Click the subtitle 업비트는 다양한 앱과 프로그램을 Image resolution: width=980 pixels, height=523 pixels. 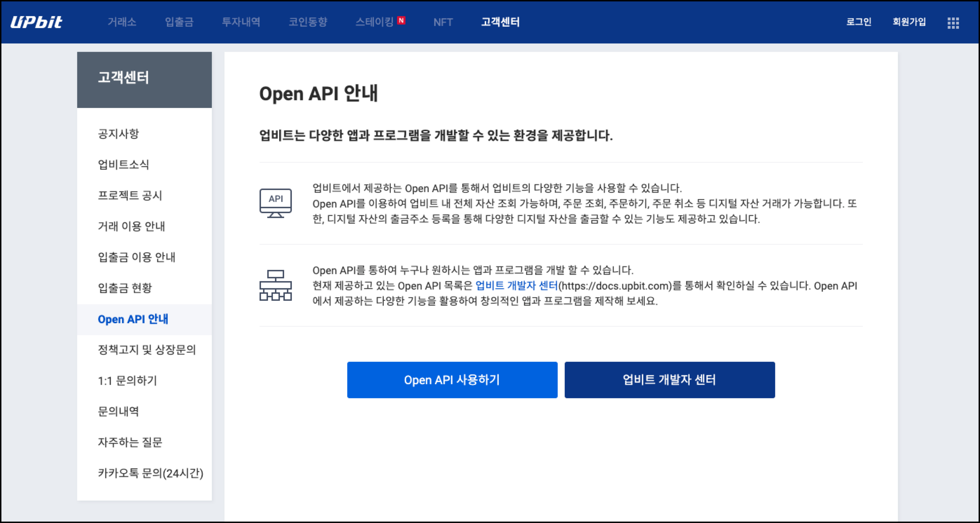pos(436,135)
